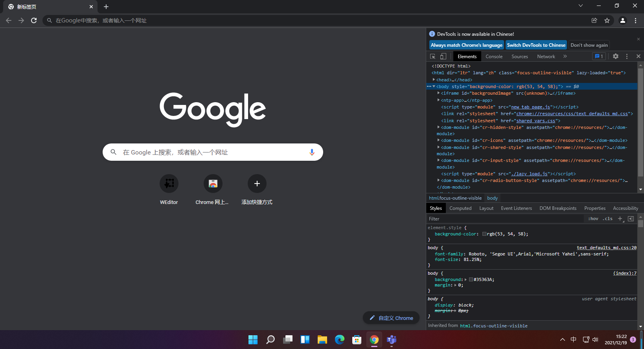Expand the ntp-app element node
Viewport: 644px width, 349px height.
pyautogui.click(x=439, y=100)
